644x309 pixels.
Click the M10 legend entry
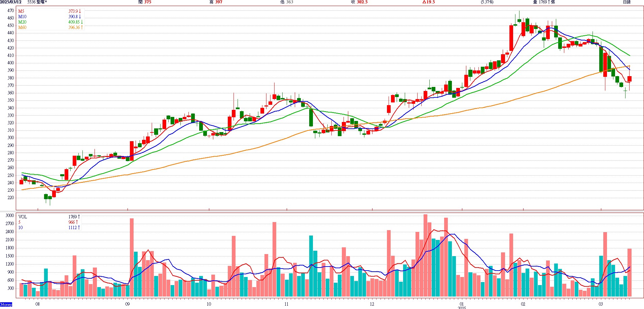coord(22,17)
